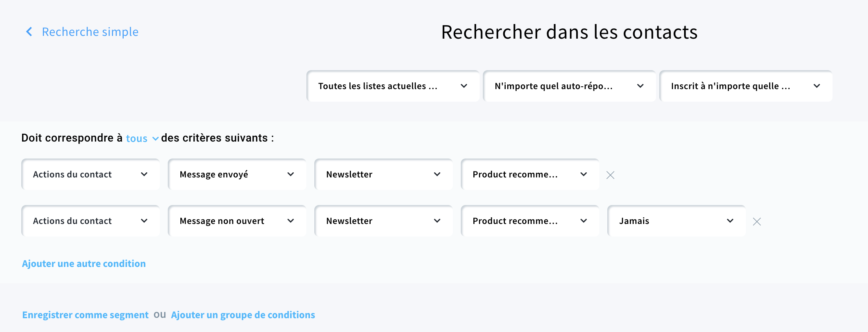This screenshot has height=332, width=868.
Task: Open second row Actions du contact dropdown
Action: pyautogui.click(x=91, y=221)
